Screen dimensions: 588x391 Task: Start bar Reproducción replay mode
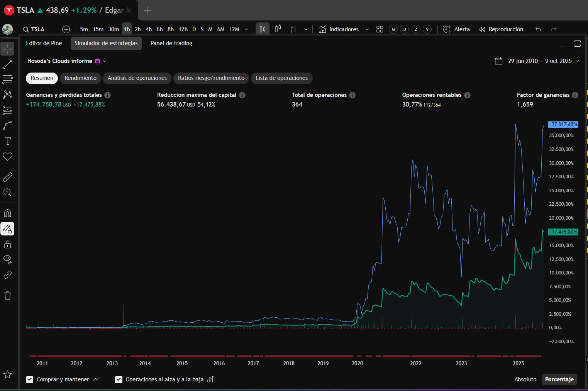[x=501, y=29]
